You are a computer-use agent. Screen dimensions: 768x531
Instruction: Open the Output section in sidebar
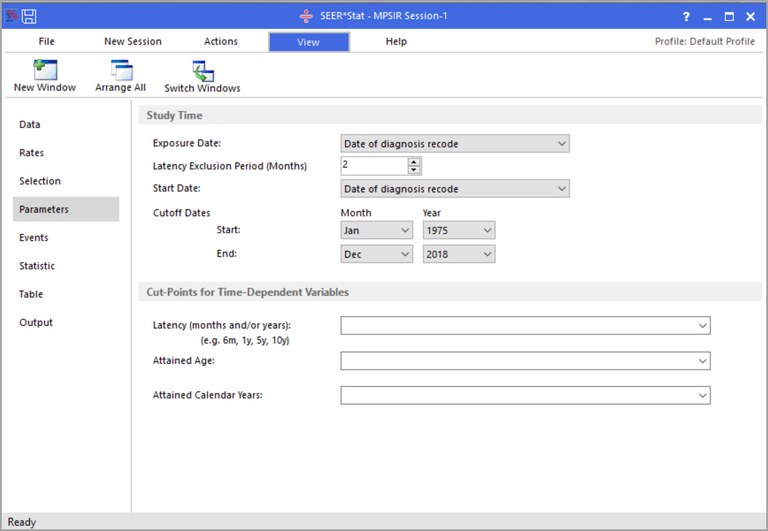tap(36, 323)
